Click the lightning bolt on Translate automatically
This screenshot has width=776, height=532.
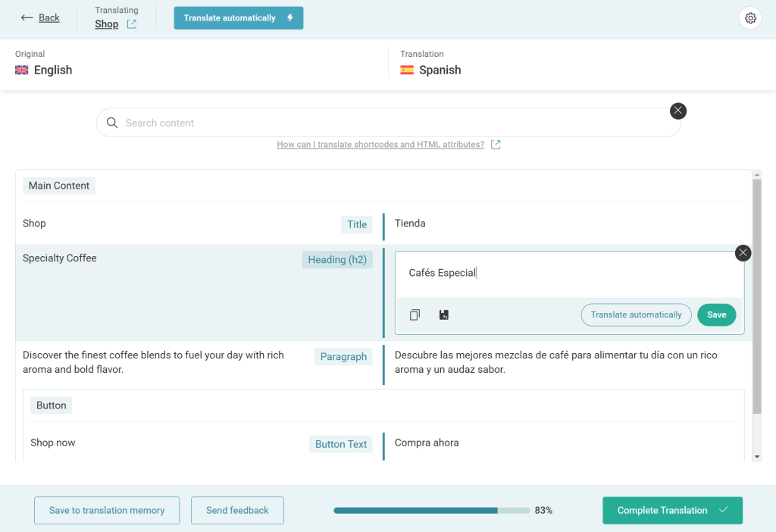(x=291, y=17)
